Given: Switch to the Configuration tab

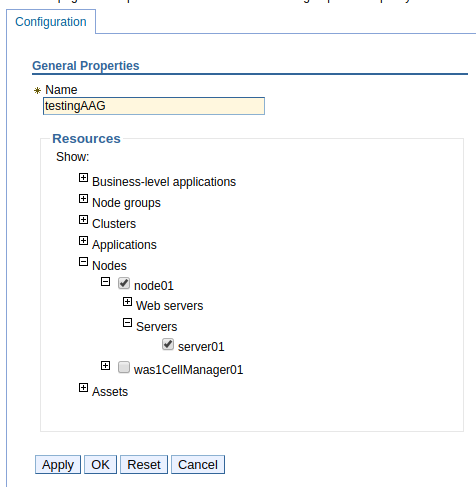Looking at the screenshot, I should tap(51, 22).
